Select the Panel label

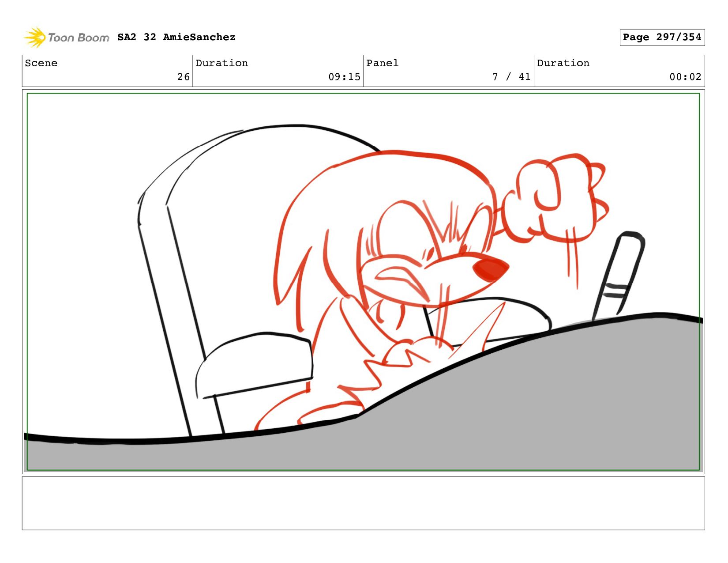click(382, 63)
